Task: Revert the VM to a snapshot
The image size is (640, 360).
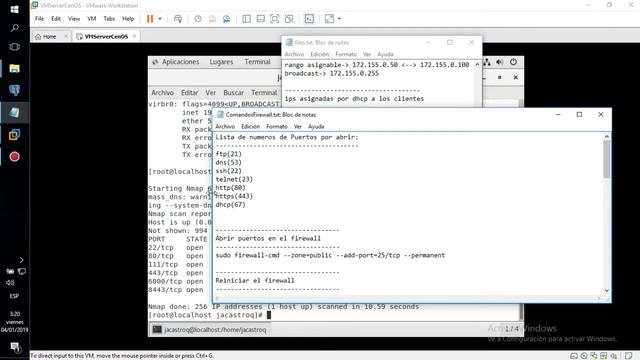Action: pos(212,19)
